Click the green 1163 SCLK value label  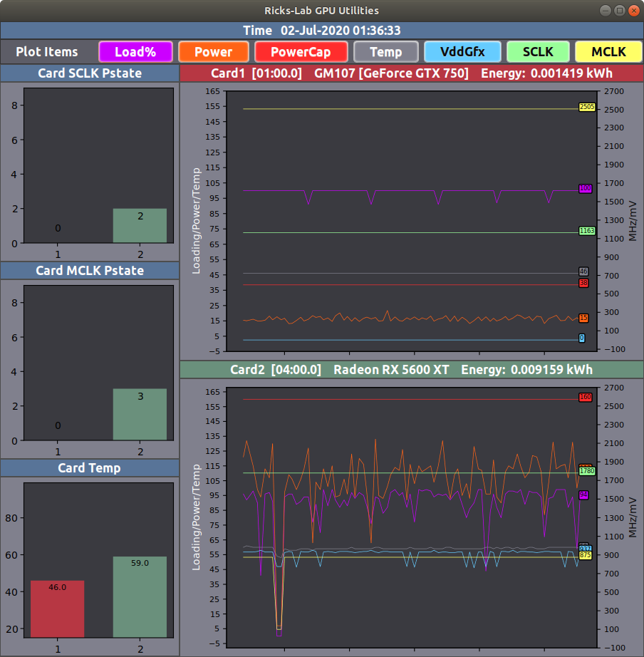coord(586,231)
